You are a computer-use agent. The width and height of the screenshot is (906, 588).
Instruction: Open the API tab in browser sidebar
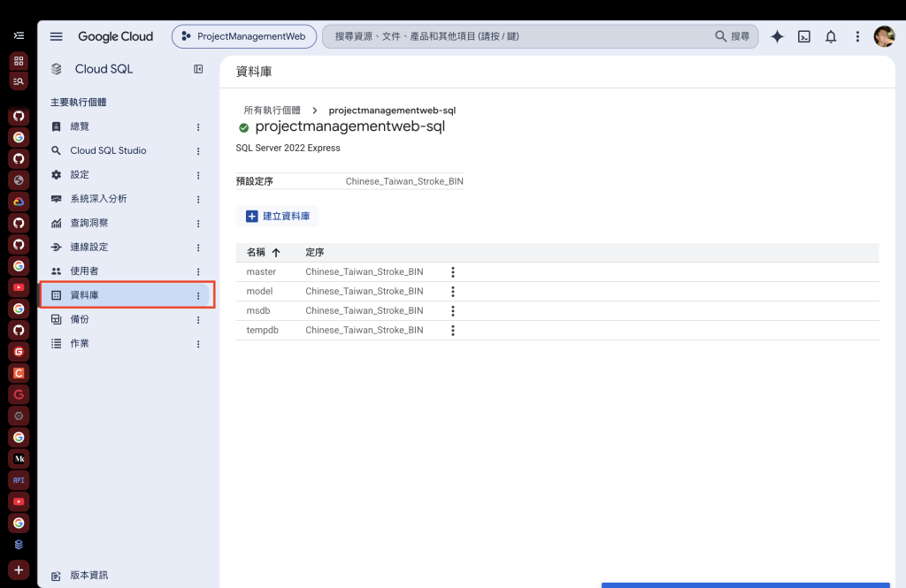19,480
